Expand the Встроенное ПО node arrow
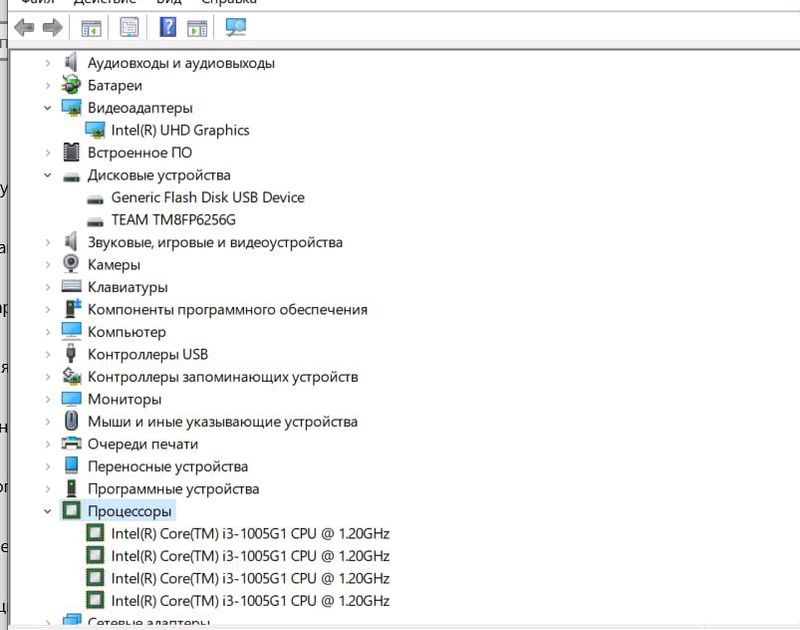Screen dimensions: 800x630 click(47, 153)
